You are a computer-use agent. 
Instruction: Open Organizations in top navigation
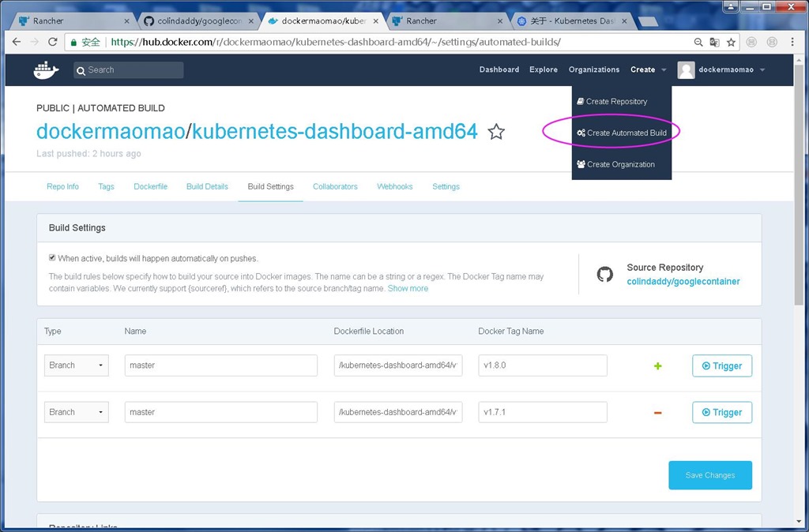click(594, 69)
